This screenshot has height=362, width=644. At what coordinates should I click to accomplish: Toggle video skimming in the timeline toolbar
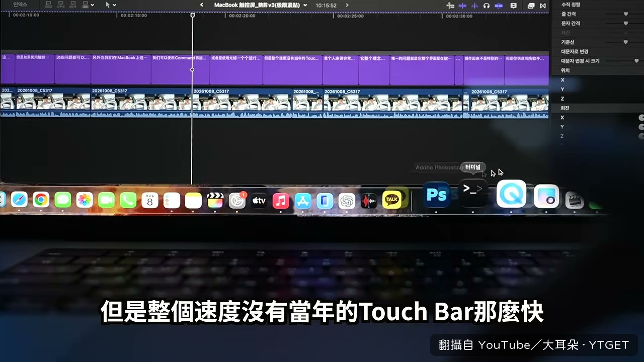click(462, 5)
